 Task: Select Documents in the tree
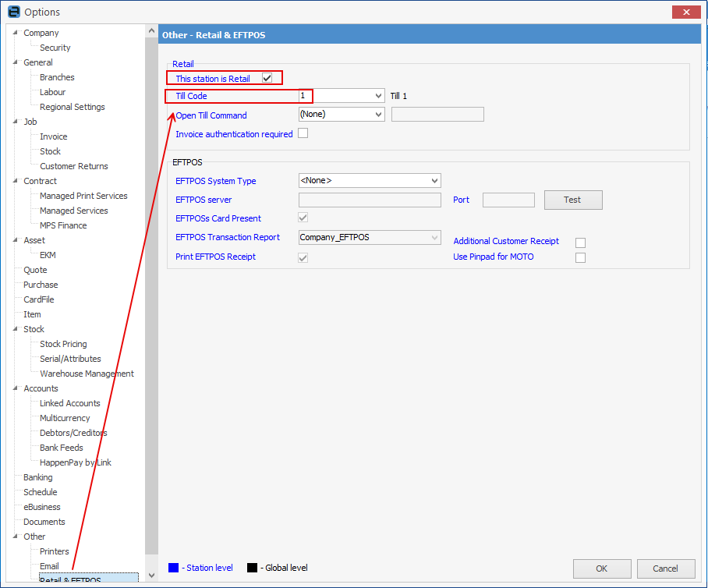pyautogui.click(x=44, y=522)
